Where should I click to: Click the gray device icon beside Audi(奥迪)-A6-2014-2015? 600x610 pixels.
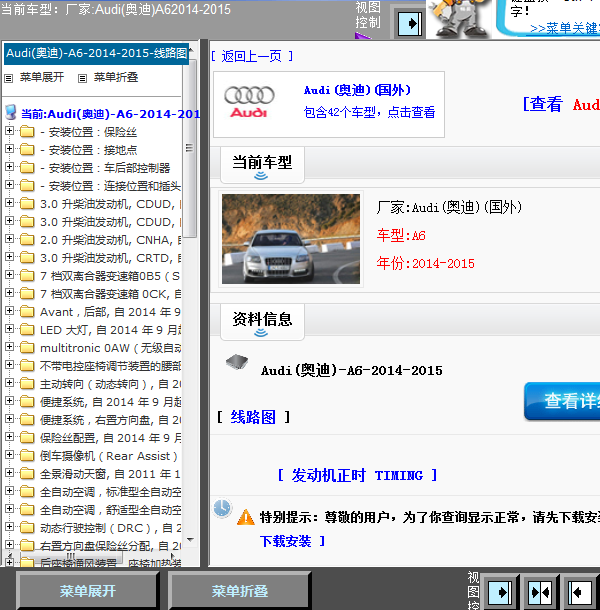pyautogui.click(x=237, y=361)
